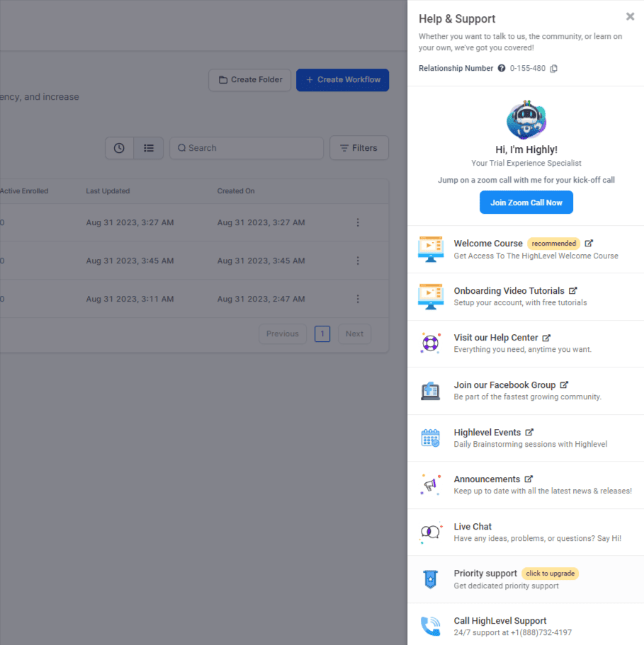Open Facebook Group external link icon
Viewport: 644px width, 645px height.
click(564, 384)
